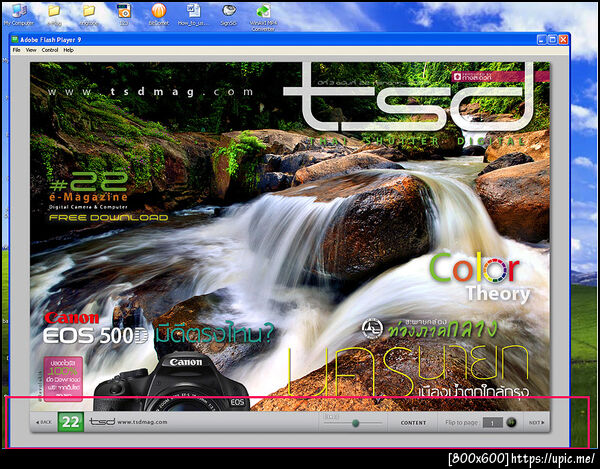Open the first yellow folder beside My Computer
Image resolution: width=600 pixels, height=469 pixels.
point(54,15)
